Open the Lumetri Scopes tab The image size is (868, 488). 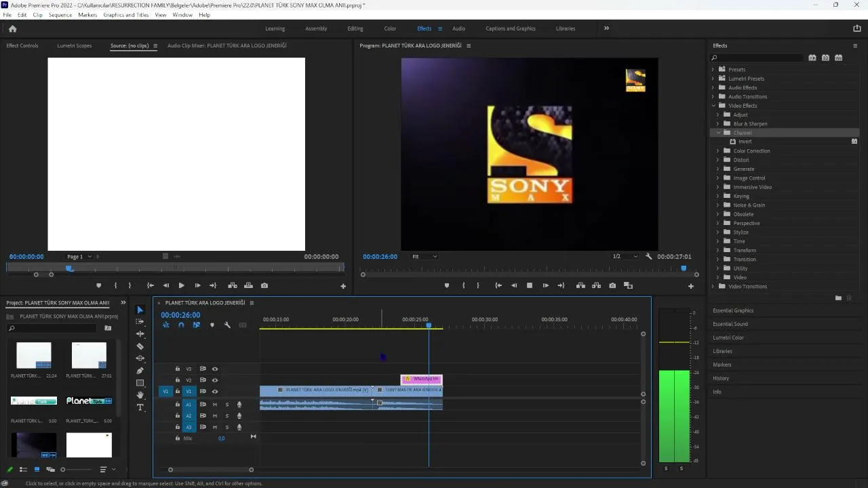pyautogui.click(x=75, y=46)
